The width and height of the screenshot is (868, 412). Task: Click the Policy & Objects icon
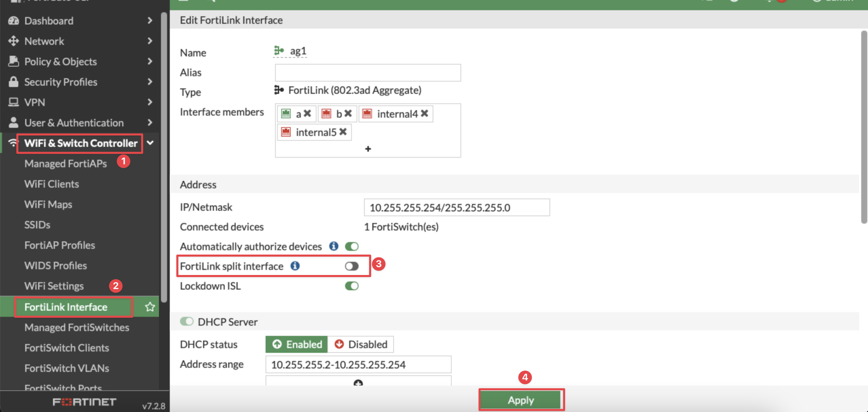click(x=14, y=62)
